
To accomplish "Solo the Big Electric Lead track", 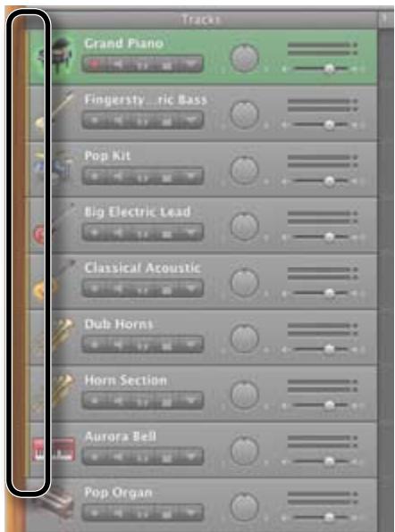I will (x=142, y=234).
